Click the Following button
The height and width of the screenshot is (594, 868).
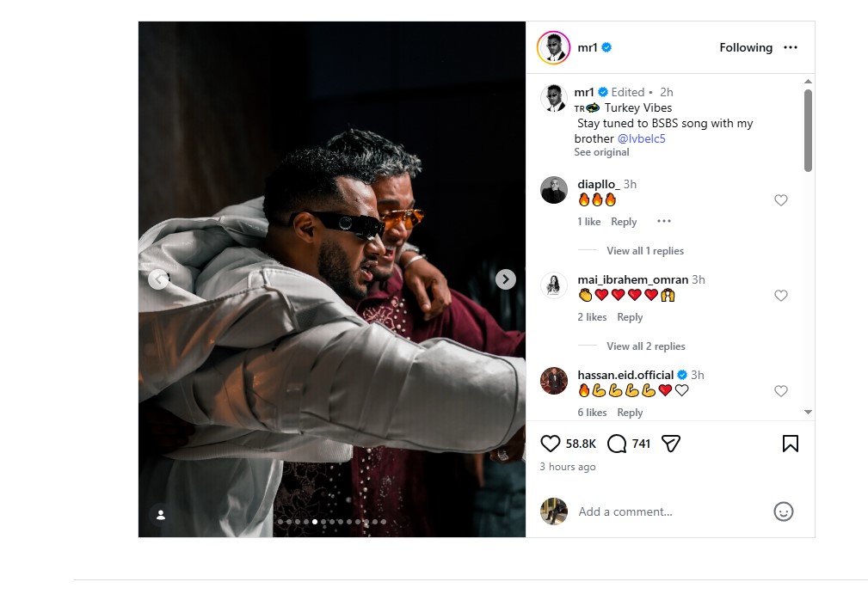[746, 48]
